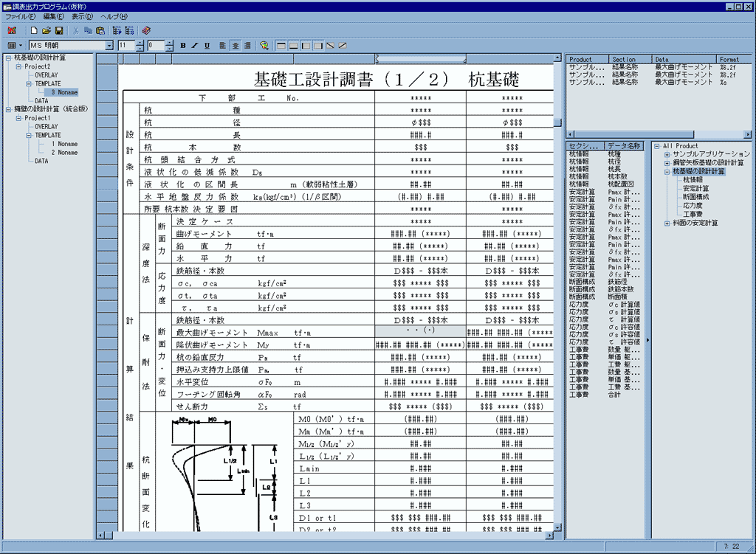This screenshot has width=756, height=554.
Task: Collapse the Project2 tree node
Action: pos(18,66)
